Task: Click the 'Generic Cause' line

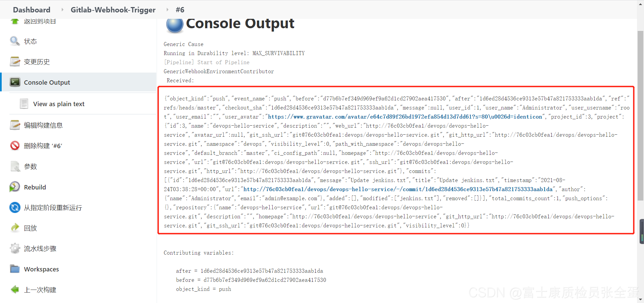Action: pos(183,44)
